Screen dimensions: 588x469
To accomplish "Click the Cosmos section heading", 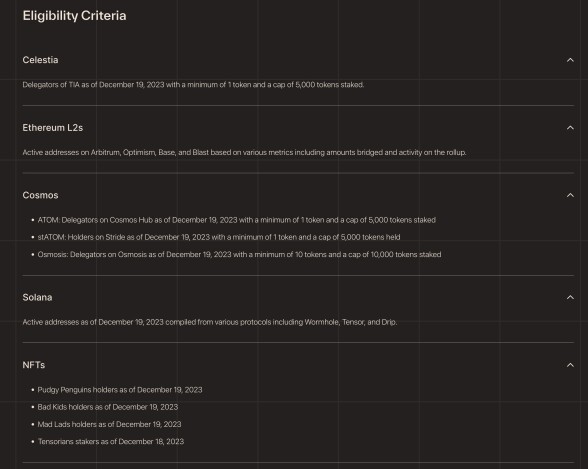I will click(x=40, y=195).
